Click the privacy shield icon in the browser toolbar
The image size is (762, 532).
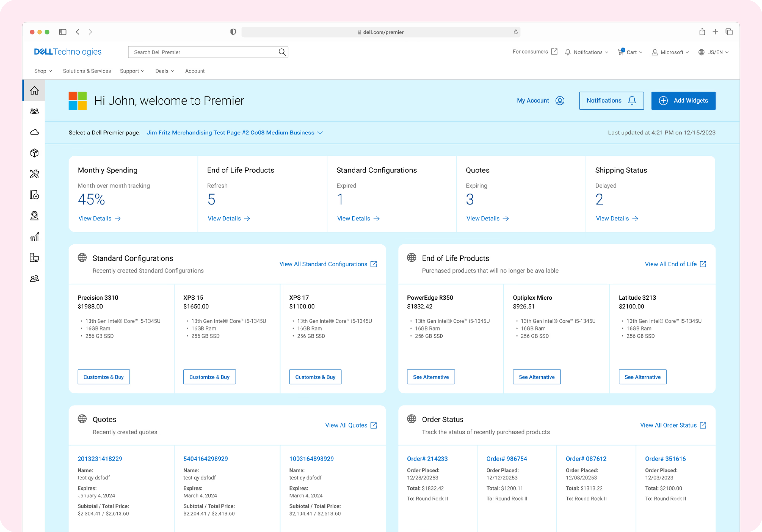(233, 32)
